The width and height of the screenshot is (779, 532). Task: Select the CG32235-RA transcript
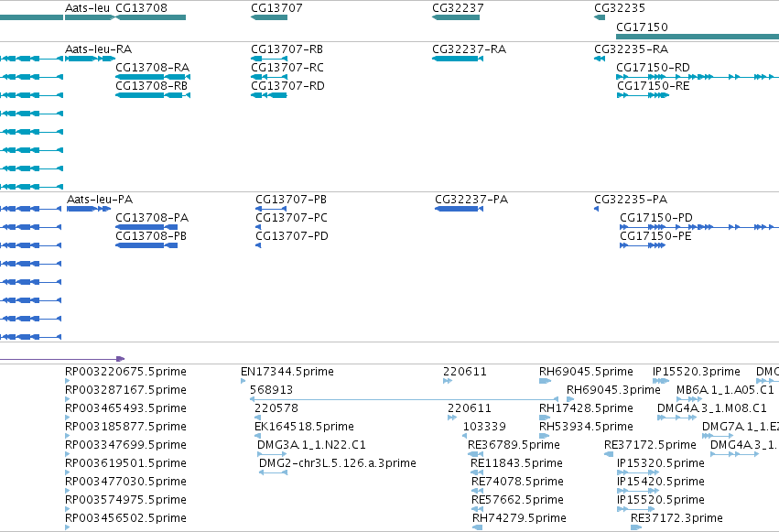tap(600, 59)
